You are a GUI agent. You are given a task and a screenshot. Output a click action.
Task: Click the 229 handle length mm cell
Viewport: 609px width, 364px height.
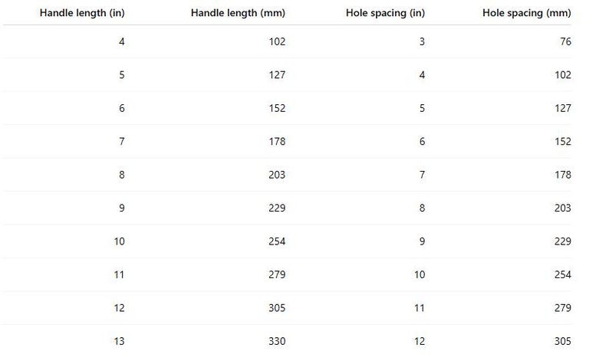(277, 208)
